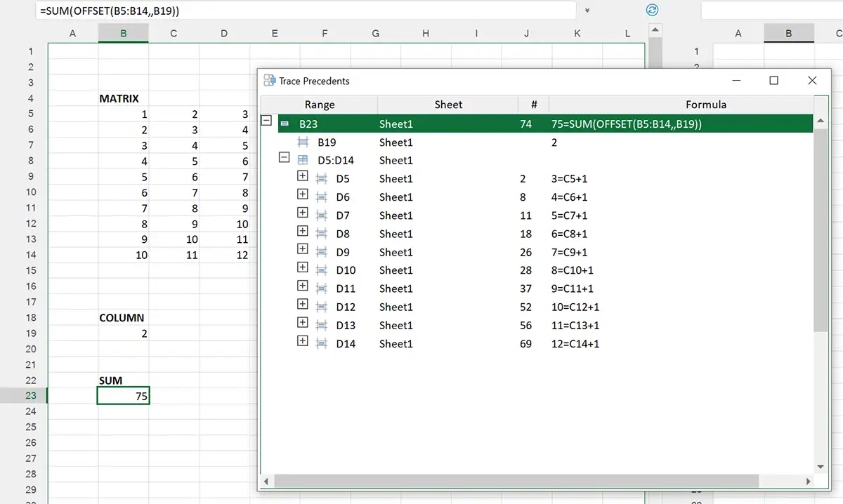This screenshot has width=843, height=504.
Task: Expand the D13 precedent row
Action: click(303, 322)
